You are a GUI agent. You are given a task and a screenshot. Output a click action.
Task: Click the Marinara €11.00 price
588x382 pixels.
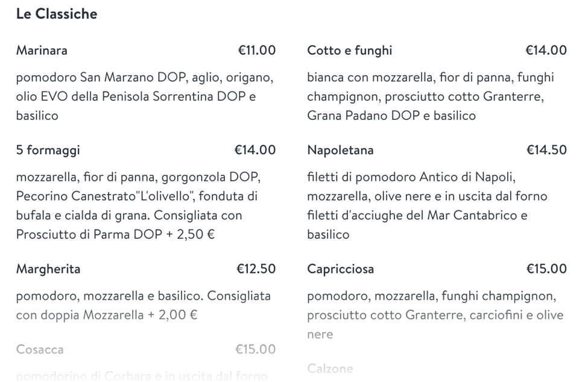pyautogui.click(x=257, y=50)
